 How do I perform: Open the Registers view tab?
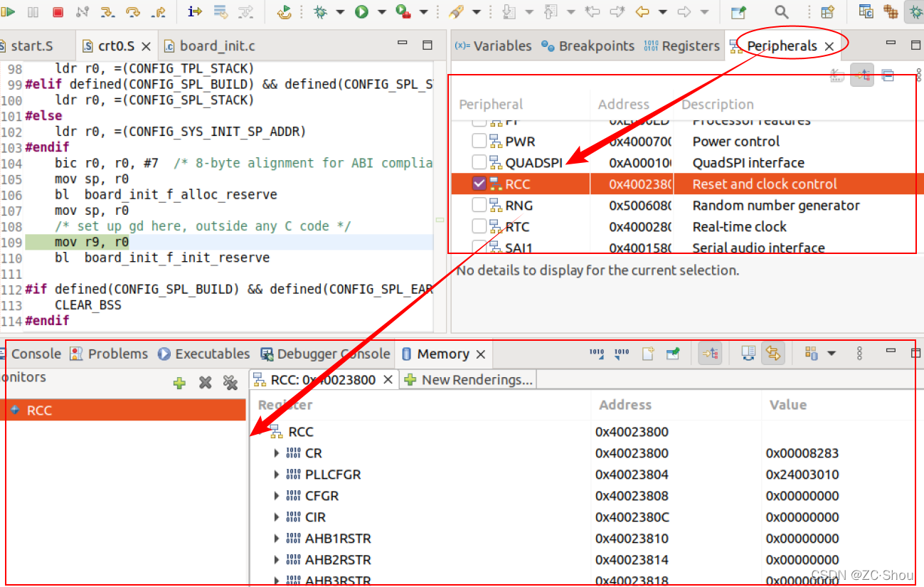coord(681,46)
